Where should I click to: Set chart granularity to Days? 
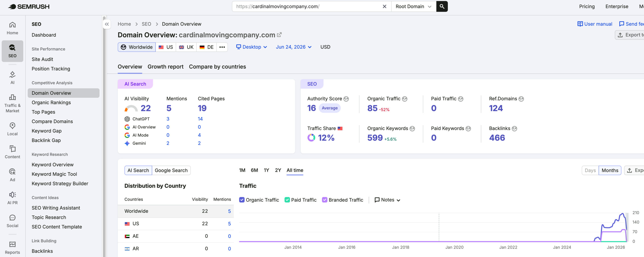(x=590, y=170)
